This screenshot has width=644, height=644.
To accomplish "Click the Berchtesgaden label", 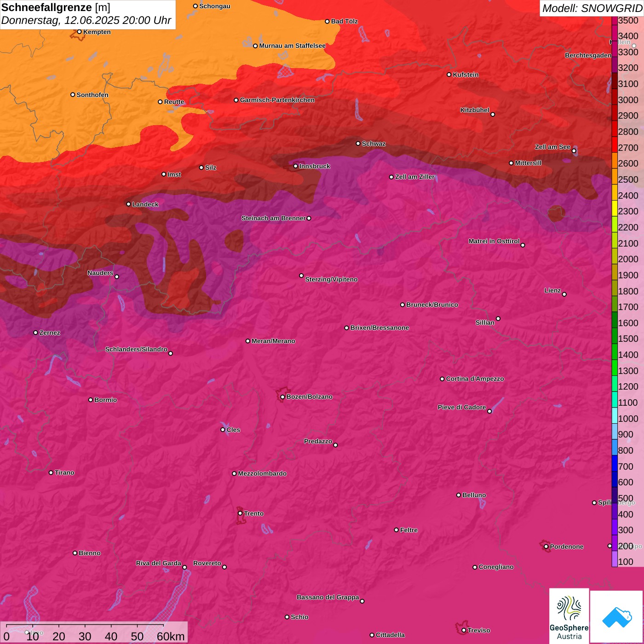I will (x=588, y=55).
